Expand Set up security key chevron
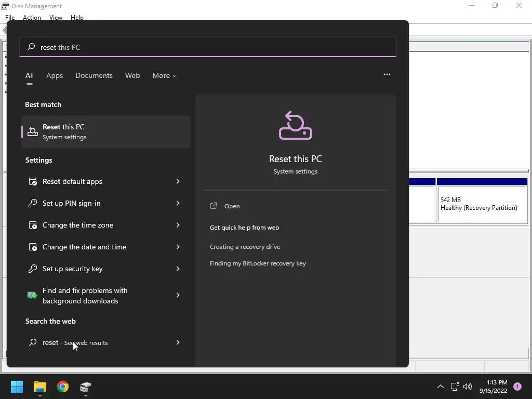Screen dimensions: 532x399 coord(178,269)
